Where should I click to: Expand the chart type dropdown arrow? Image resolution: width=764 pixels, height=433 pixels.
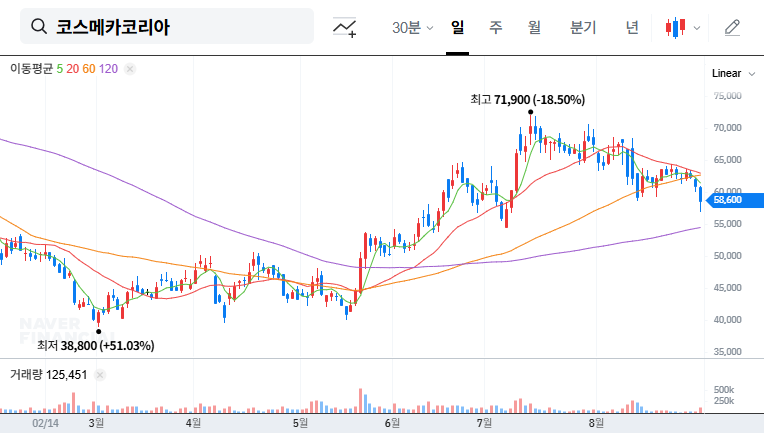(x=697, y=28)
